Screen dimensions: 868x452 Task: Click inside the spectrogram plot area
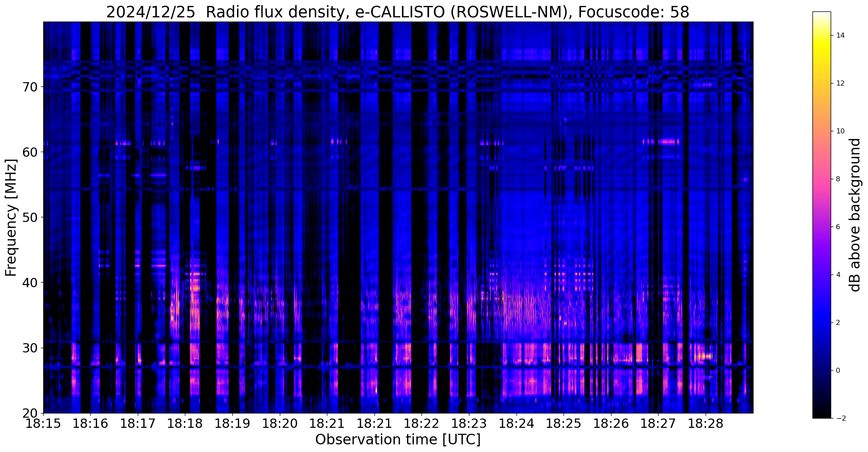(x=398, y=217)
